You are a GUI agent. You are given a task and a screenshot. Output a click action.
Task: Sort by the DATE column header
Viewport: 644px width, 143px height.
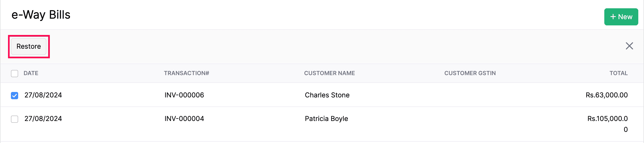click(31, 73)
